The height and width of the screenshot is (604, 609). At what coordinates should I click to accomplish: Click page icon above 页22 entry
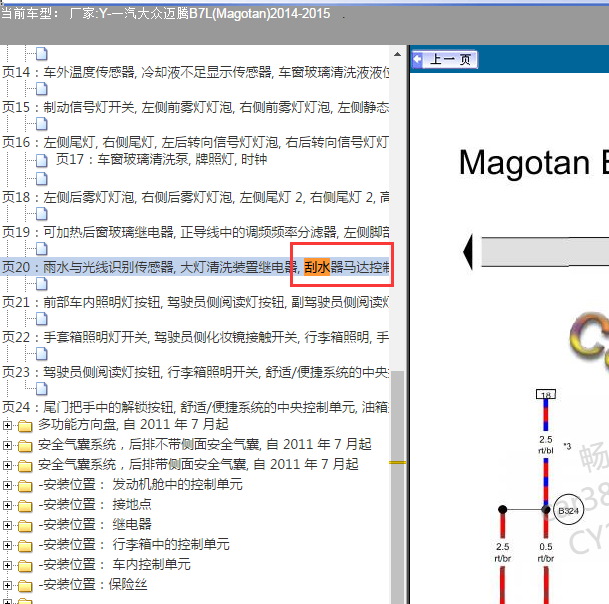[x=42, y=319]
